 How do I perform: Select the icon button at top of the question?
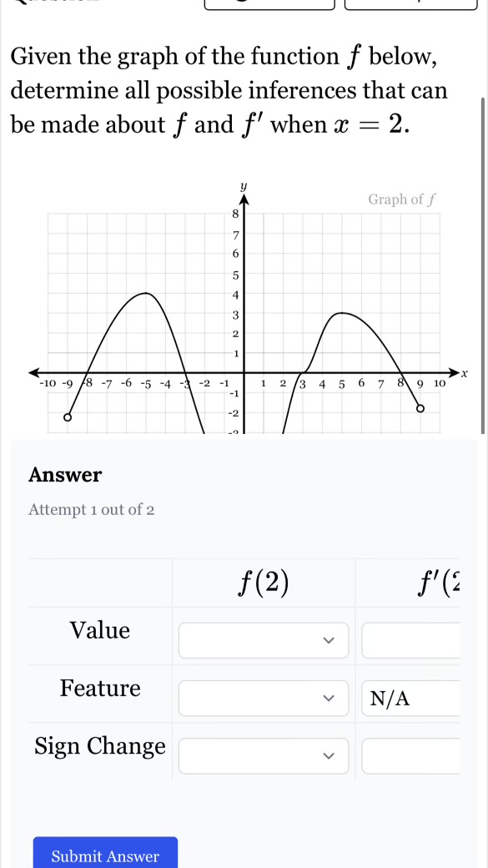268,5
